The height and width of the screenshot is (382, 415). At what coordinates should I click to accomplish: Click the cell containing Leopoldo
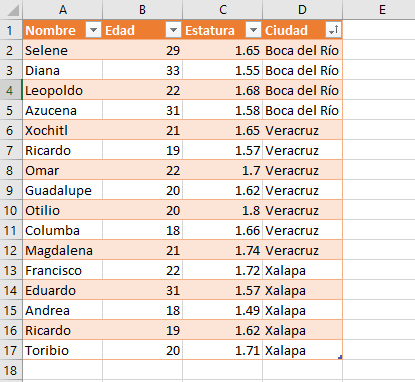(x=63, y=90)
